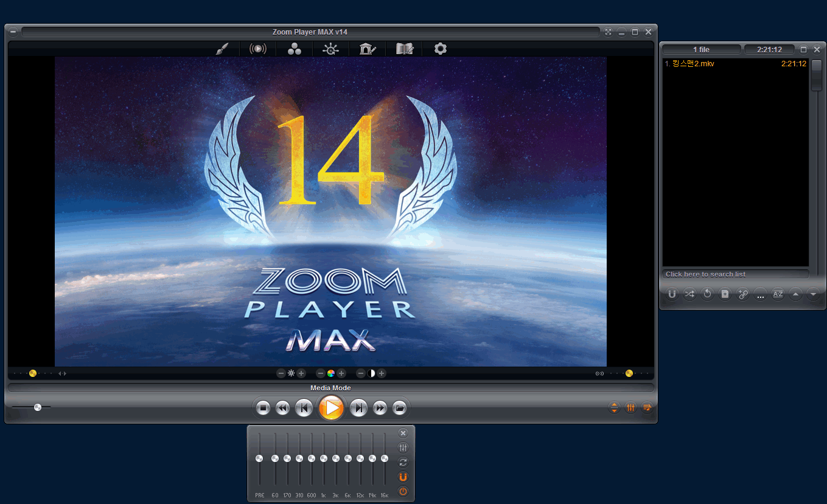Click the Media Mode timeline bar
827x504 pixels.
click(x=331, y=388)
